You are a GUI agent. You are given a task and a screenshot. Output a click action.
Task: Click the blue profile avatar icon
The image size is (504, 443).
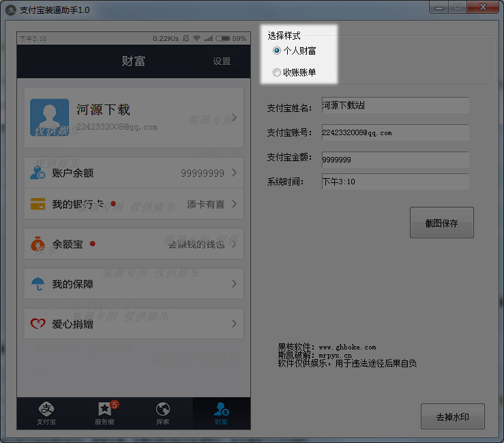[50, 117]
